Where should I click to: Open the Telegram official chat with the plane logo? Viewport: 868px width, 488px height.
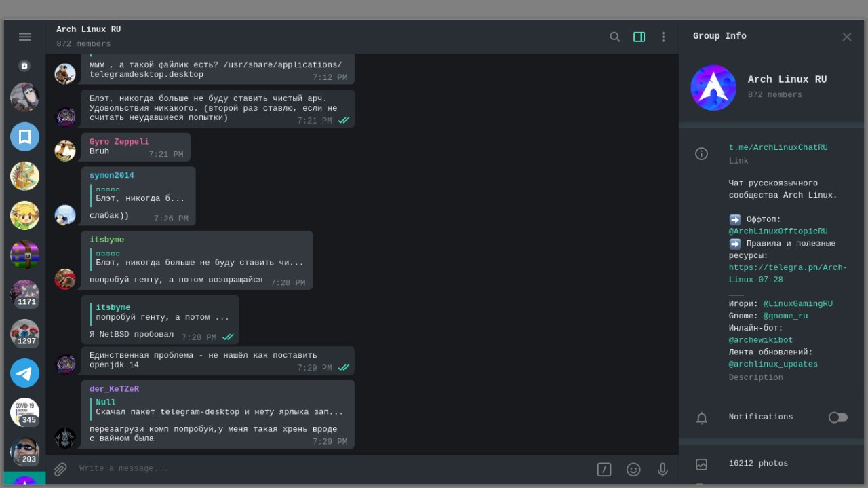(x=24, y=373)
